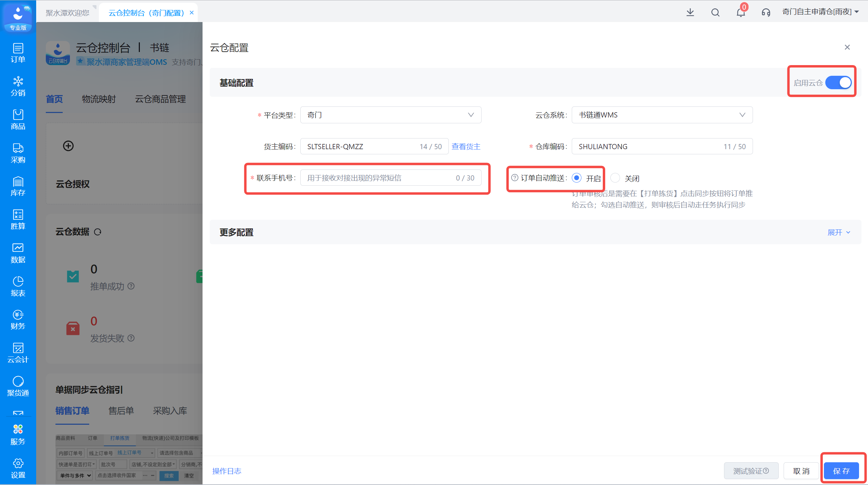Viewport: 868px width, 485px height.
Task: Click the 仓库编码 input field
Action: [662, 146]
